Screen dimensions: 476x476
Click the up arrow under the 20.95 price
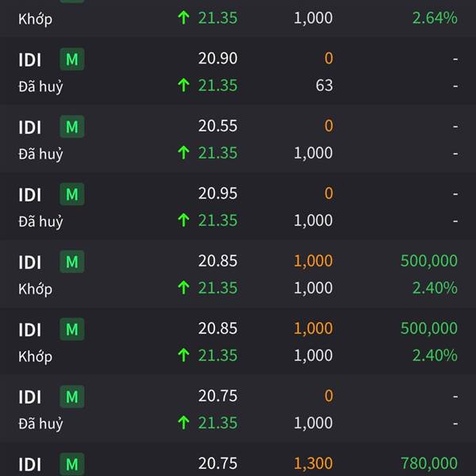pyautogui.click(x=184, y=220)
